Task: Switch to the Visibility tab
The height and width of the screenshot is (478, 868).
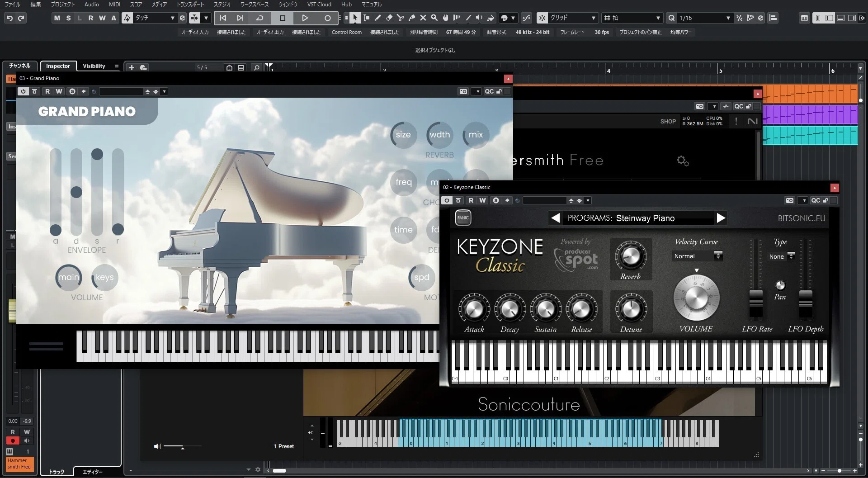Action: (x=94, y=66)
